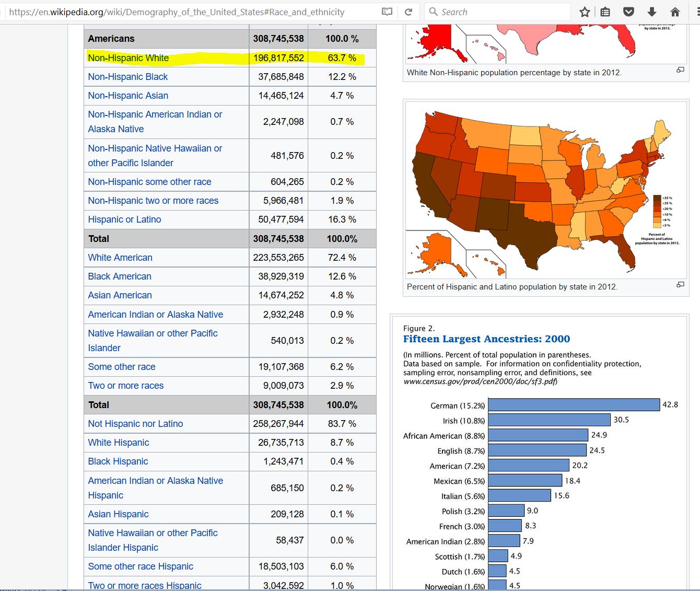Open the Some other race Hispanic link
The image size is (700, 591).
click(x=141, y=566)
